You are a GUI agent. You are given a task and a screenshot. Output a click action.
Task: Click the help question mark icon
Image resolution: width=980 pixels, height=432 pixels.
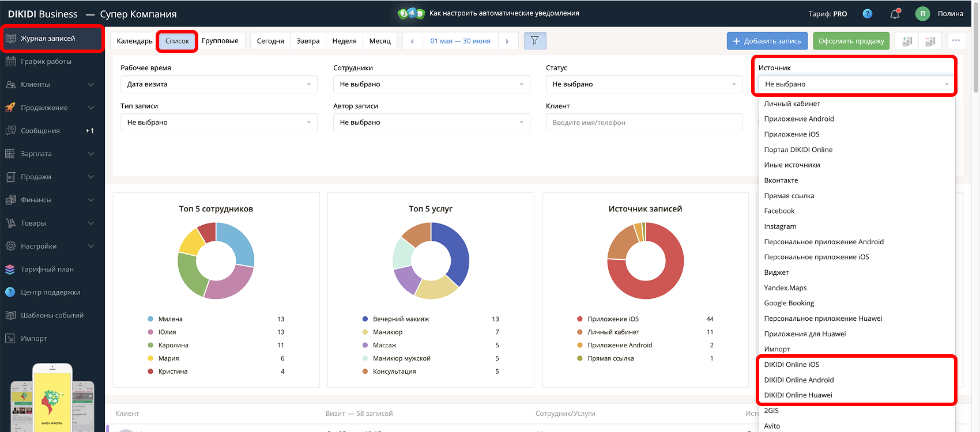868,14
